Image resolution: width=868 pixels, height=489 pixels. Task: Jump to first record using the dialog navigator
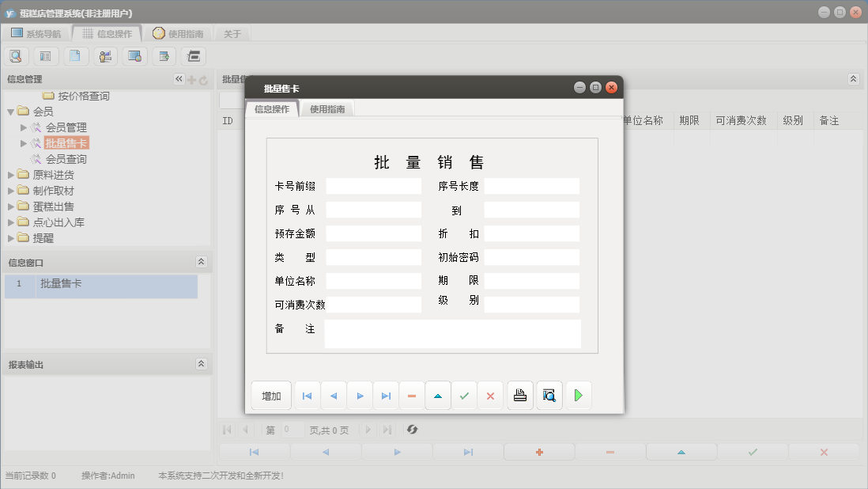(307, 396)
